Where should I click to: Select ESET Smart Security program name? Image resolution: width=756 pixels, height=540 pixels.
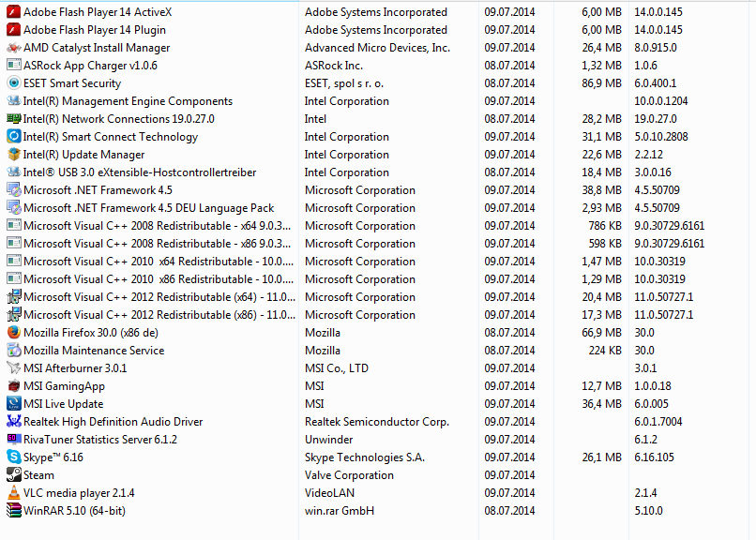coord(72,83)
